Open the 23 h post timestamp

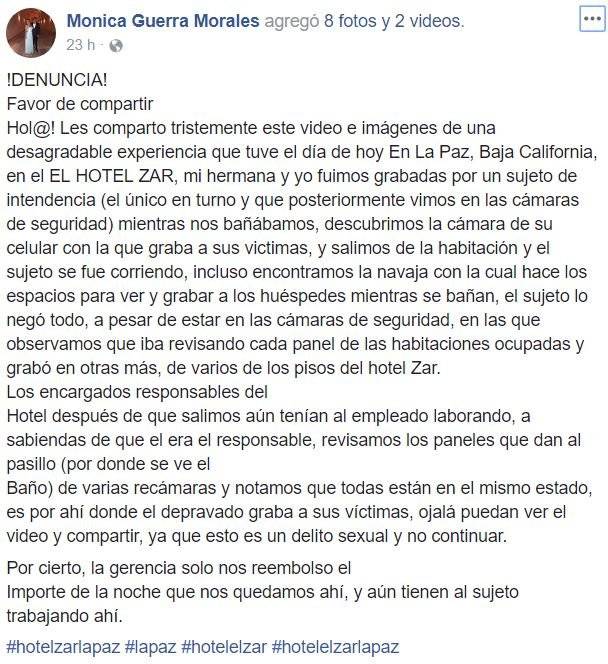click(x=80, y=45)
